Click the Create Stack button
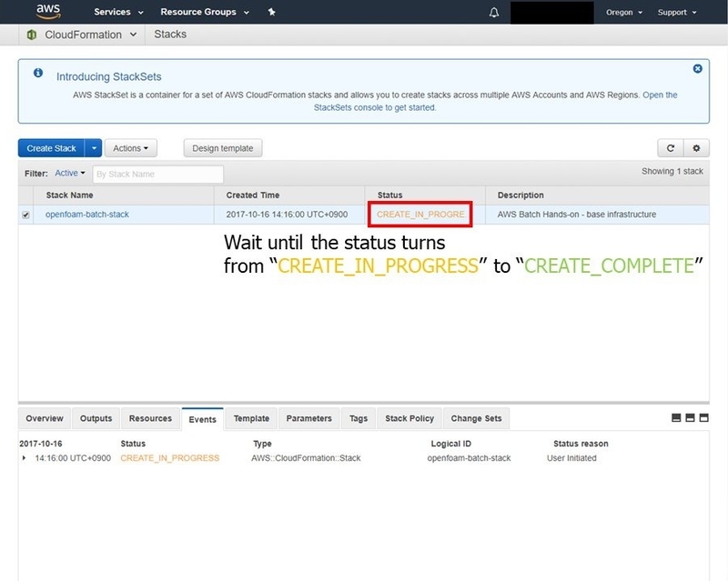The width and height of the screenshot is (728, 581). tap(51, 148)
